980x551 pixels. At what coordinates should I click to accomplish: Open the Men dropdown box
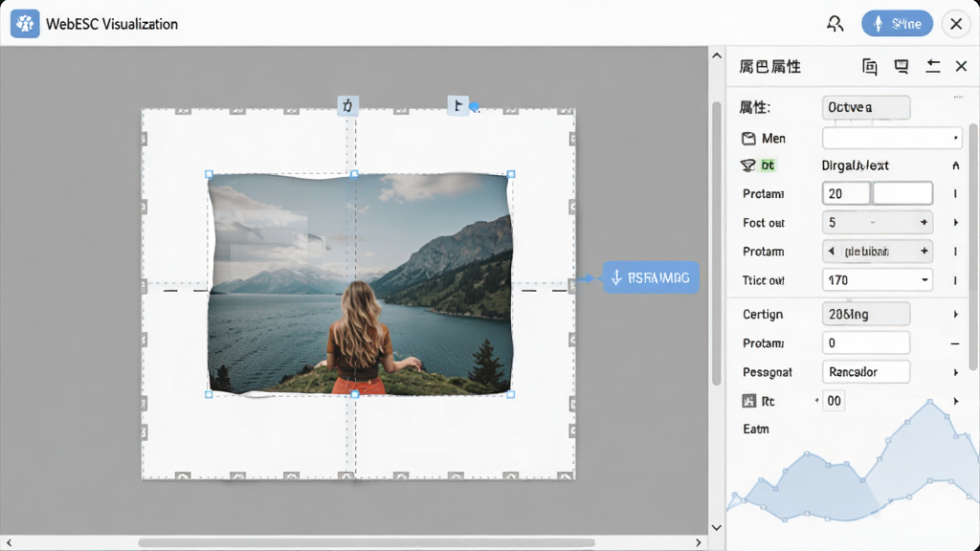(x=892, y=138)
